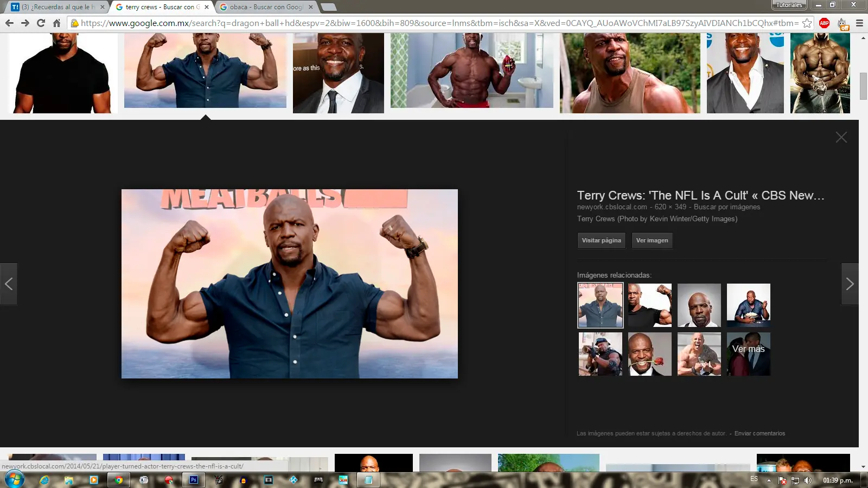This screenshot has width=868, height=488.
Task: Switch to the '¿Recuerdas al que le' tab
Action: [58, 7]
